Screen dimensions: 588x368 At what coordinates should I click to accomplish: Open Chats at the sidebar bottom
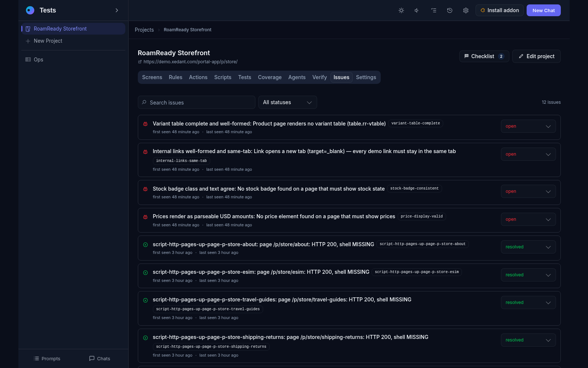click(x=100, y=358)
